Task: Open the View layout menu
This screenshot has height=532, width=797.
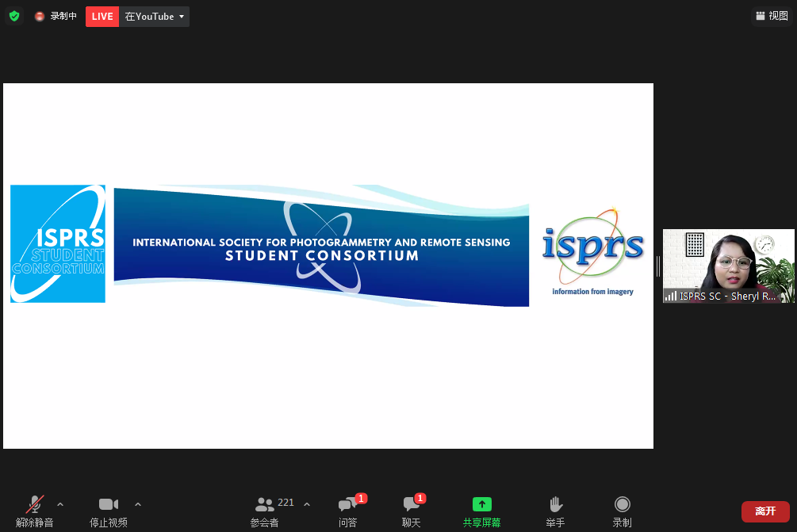Action: 772,16
